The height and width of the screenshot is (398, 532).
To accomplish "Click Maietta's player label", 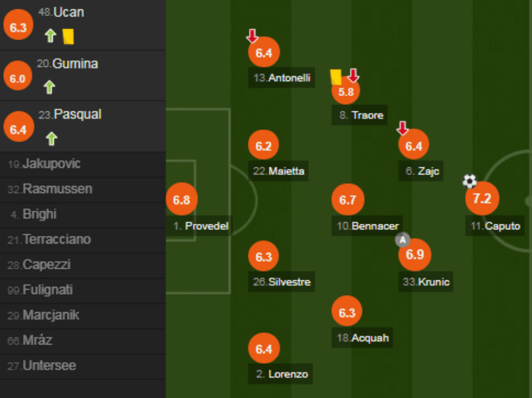I will (279, 172).
